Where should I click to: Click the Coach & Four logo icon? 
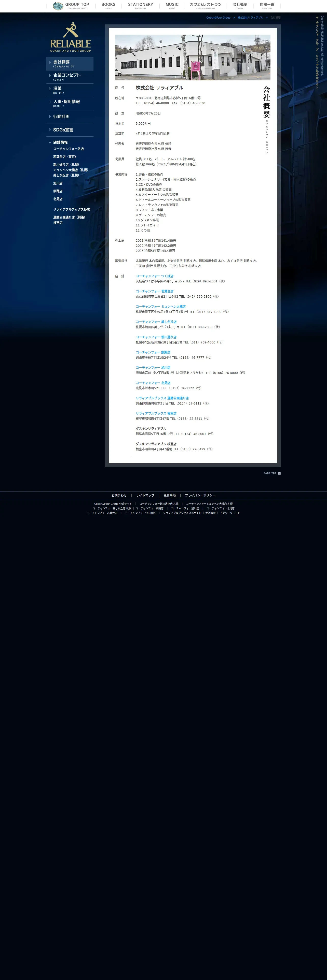coord(58,6)
